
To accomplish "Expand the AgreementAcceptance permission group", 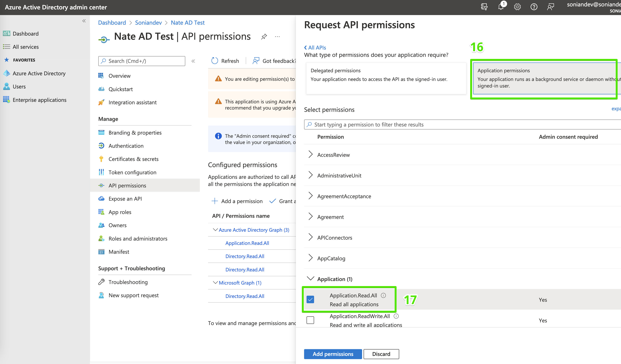I will [310, 196].
